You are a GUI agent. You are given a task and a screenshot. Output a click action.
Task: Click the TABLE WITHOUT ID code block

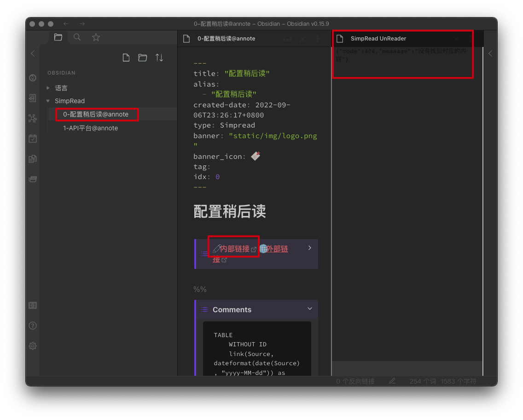tap(257, 349)
